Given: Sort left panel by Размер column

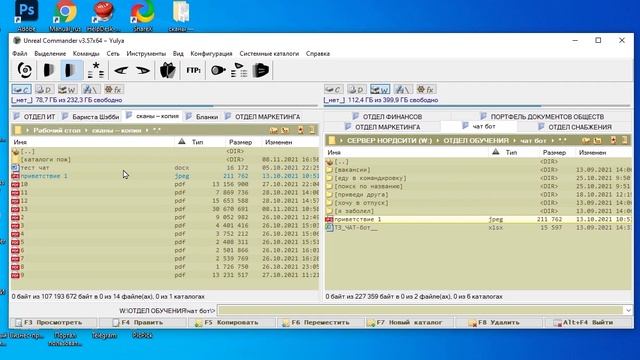Looking at the screenshot, I should click(x=240, y=142).
